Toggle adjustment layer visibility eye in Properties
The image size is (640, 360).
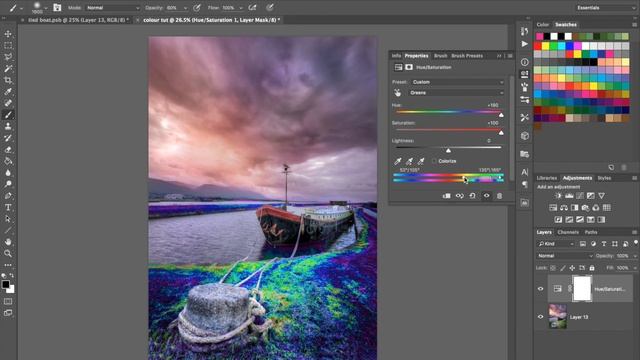point(487,196)
